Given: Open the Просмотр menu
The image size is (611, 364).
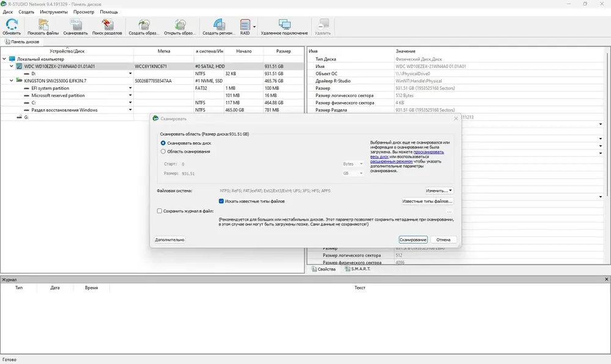Looking at the screenshot, I should click(84, 12).
